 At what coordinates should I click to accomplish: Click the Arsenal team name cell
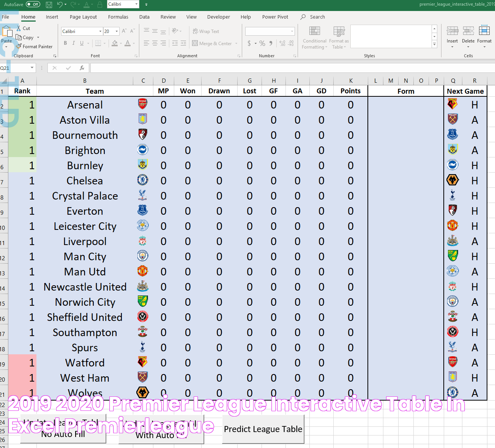pos(85,105)
